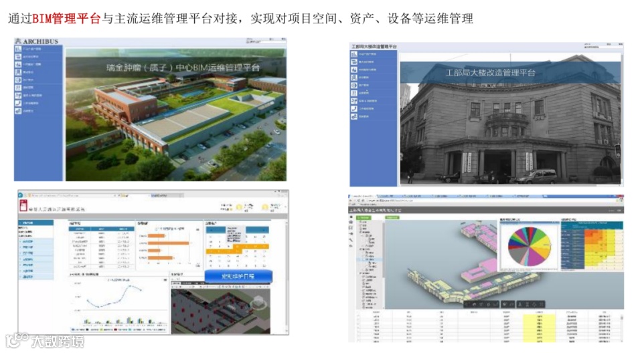The image size is (644, 353).
Task: Click the wrench icon in the BIM window's left strip
Action: 351,240
